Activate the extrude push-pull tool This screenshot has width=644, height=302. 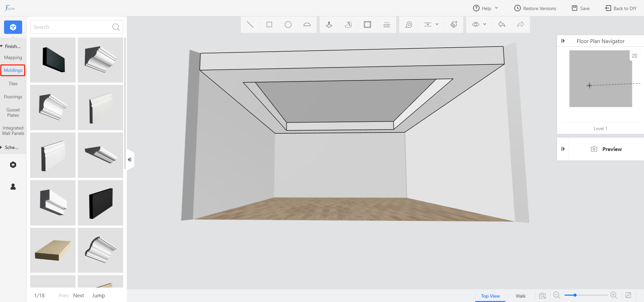point(329,24)
